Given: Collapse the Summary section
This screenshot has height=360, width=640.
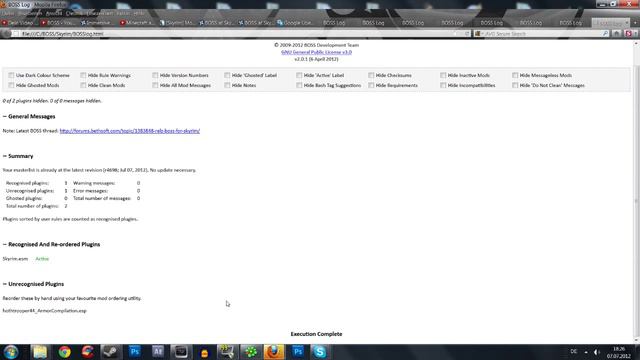Looking at the screenshot, I should (x=18, y=156).
